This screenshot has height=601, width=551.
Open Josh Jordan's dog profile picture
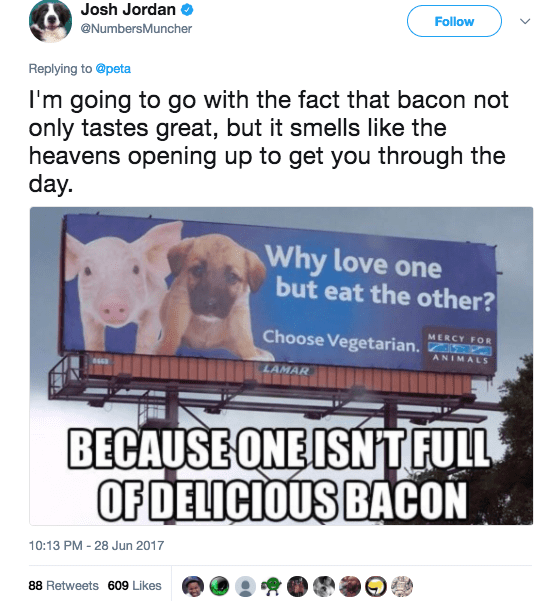(50, 21)
